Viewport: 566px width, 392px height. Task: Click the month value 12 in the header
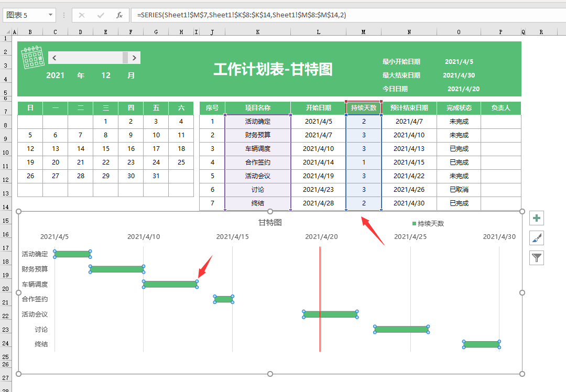point(106,75)
